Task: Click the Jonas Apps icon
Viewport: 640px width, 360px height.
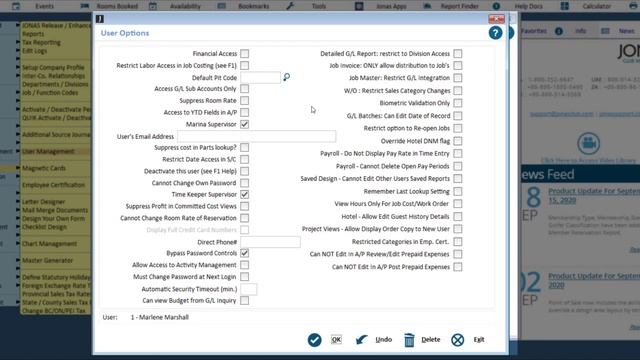Action: click(x=359, y=6)
